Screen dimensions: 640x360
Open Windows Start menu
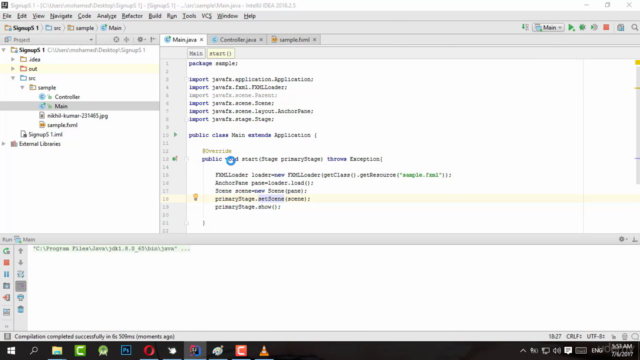tap(11, 351)
